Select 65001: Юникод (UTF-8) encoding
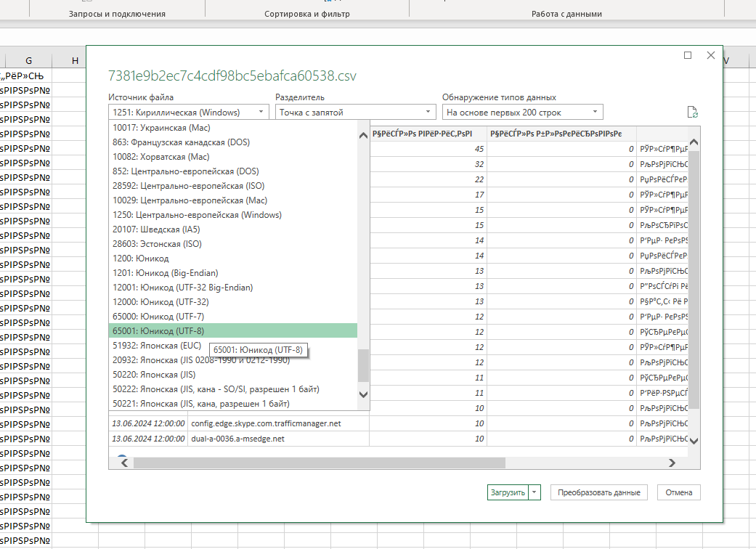The height and width of the screenshot is (549, 756). click(x=232, y=331)
